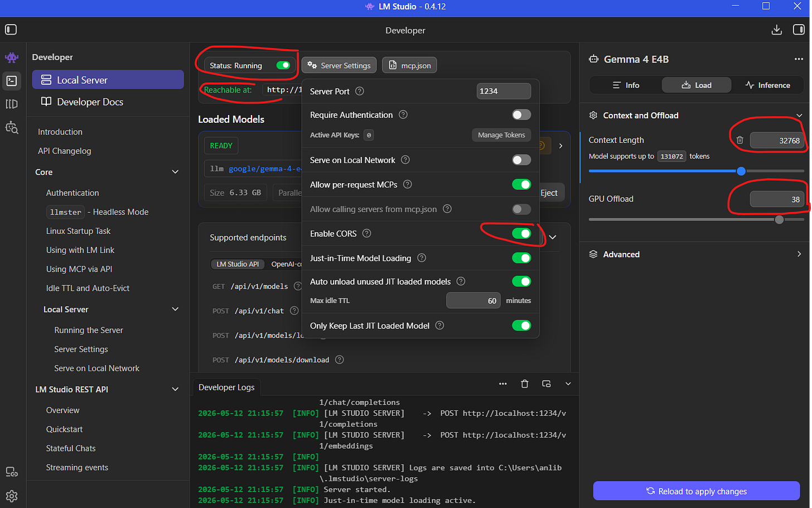Select the LM Studio API endpoints tab
This screenshot has height=508, width=812.
(x=238, y=264)
